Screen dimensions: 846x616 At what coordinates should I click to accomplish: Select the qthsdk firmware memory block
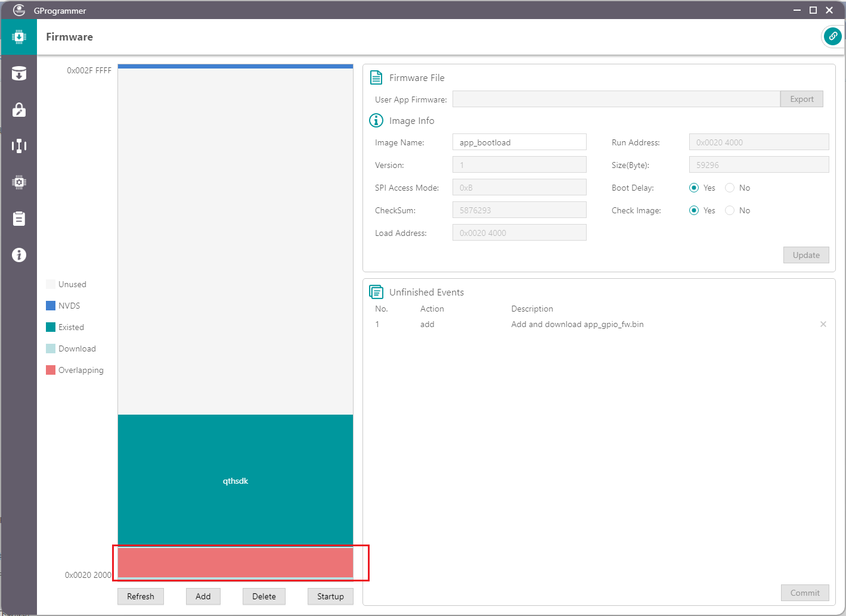[235, 480]
